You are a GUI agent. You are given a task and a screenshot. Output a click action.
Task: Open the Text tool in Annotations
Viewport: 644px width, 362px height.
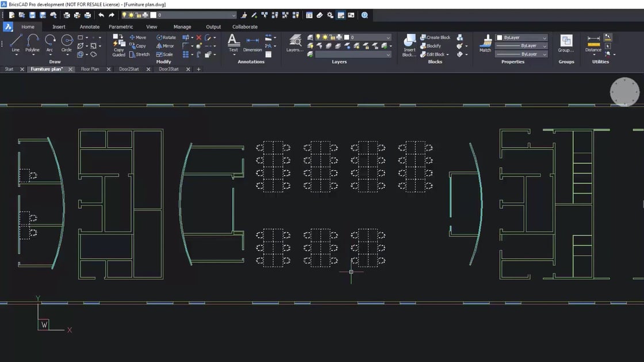[233, 41]
